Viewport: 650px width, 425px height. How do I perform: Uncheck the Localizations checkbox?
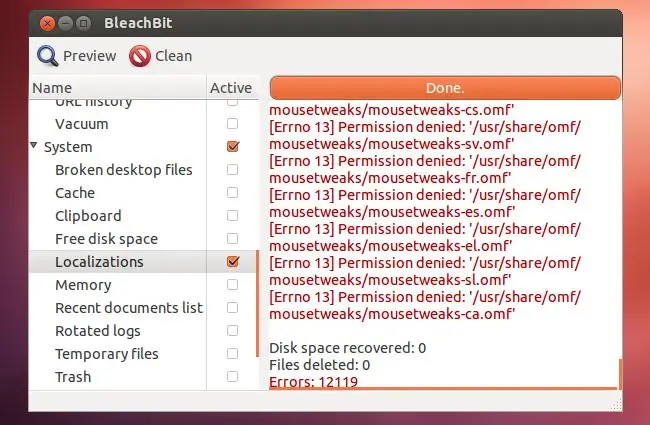point(233,262)
